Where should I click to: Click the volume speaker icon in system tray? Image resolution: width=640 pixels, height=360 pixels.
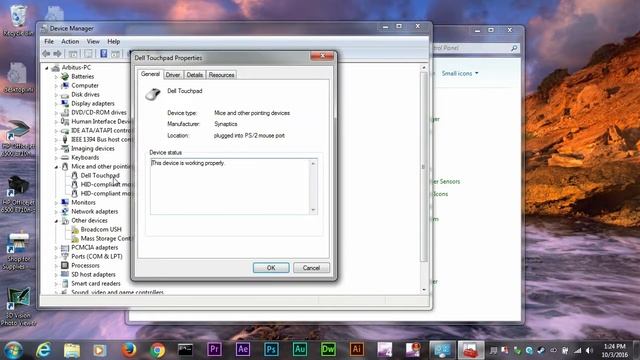pos(589,350)
